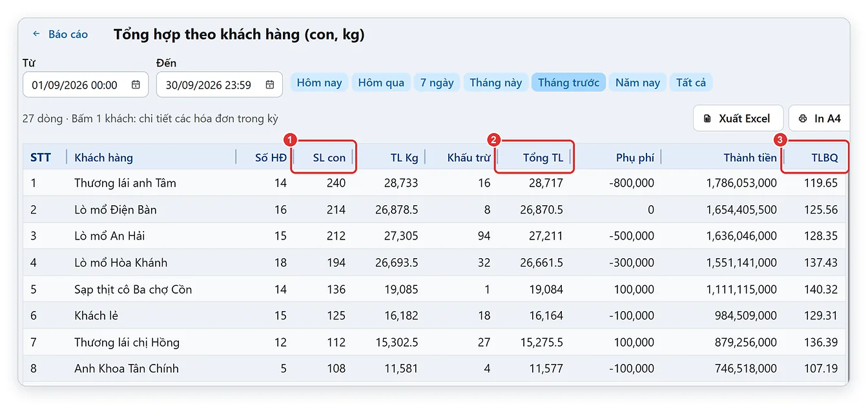Click the TLBQ value 107.19
The width and height of the screenshot is (868, 404).
821,369
